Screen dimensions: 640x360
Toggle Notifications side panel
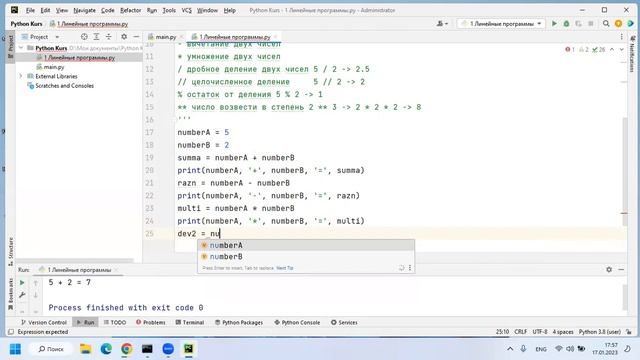pyautogui.click(x=633, y=54)
